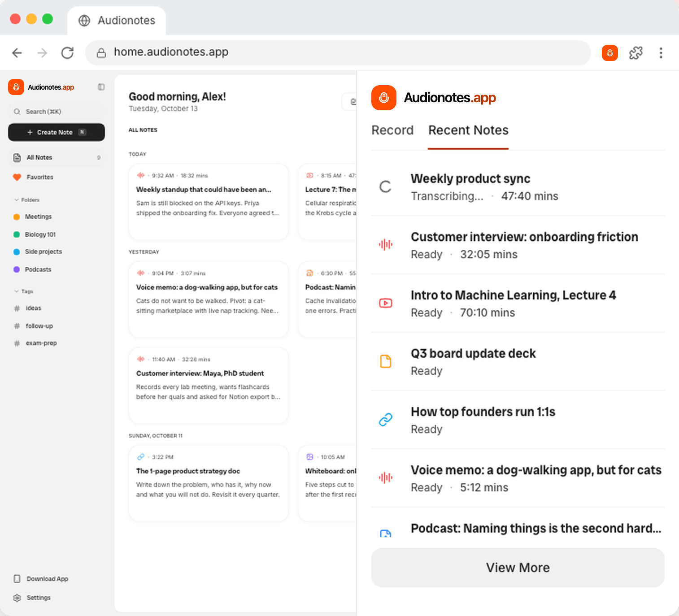This screenshot has width=679, height=616.
Task: Click the link icon for How top founders run 1:1s
Action: click(x=385, y=420)
